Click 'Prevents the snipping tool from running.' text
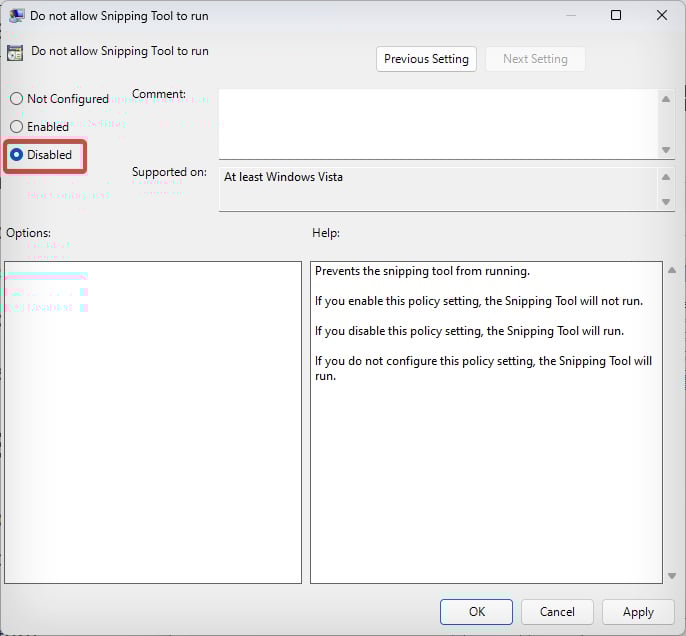Screen dimensions: 686x636 coord(422,271)
